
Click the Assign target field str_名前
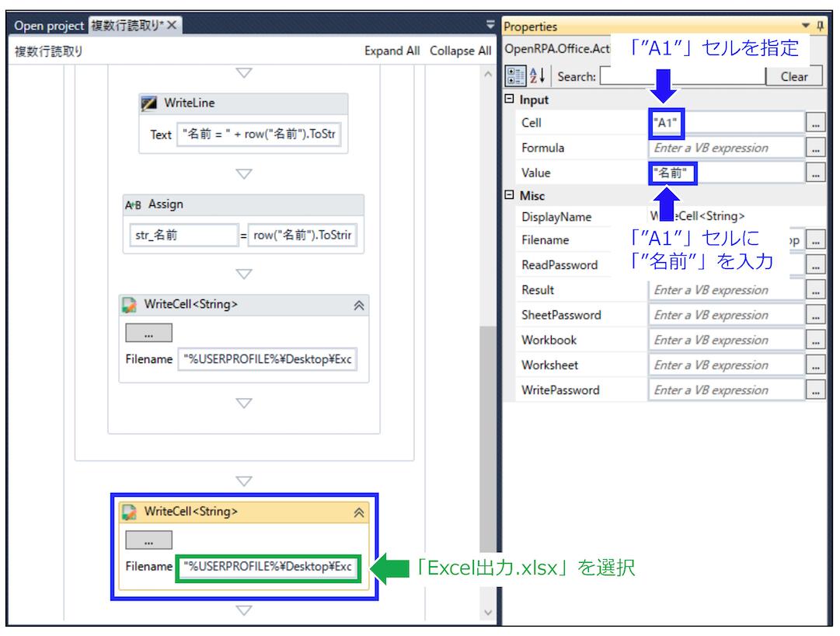pyautogui.click(x=183, y=236)
